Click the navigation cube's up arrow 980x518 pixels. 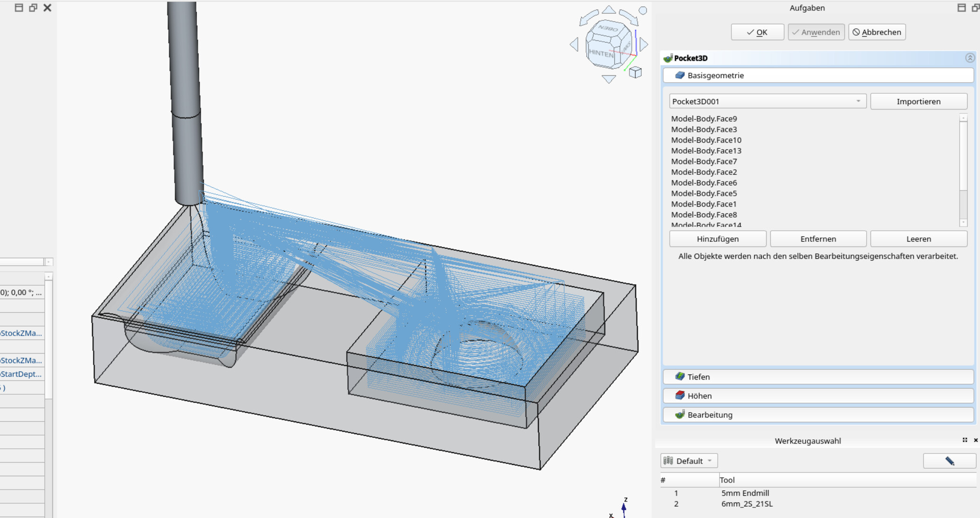[x=609, y=10]
